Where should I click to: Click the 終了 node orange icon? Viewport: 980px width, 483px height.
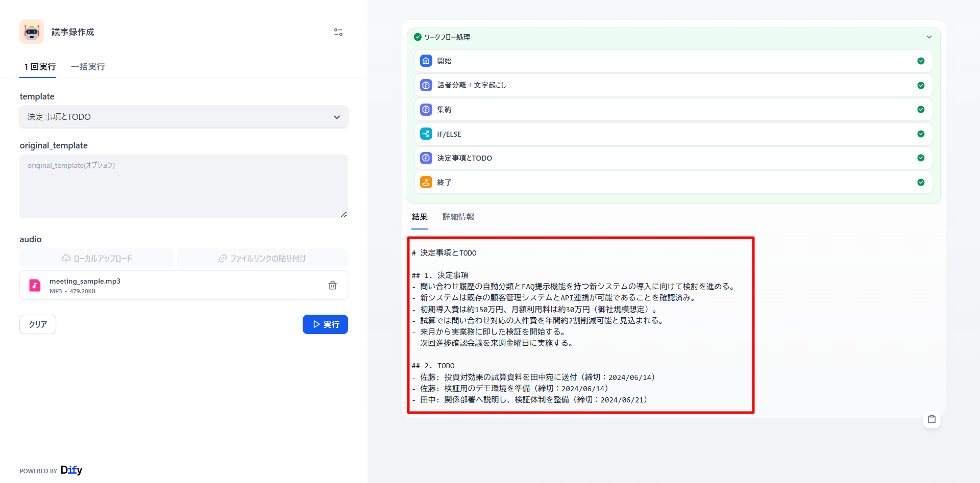tap(426, 182)
